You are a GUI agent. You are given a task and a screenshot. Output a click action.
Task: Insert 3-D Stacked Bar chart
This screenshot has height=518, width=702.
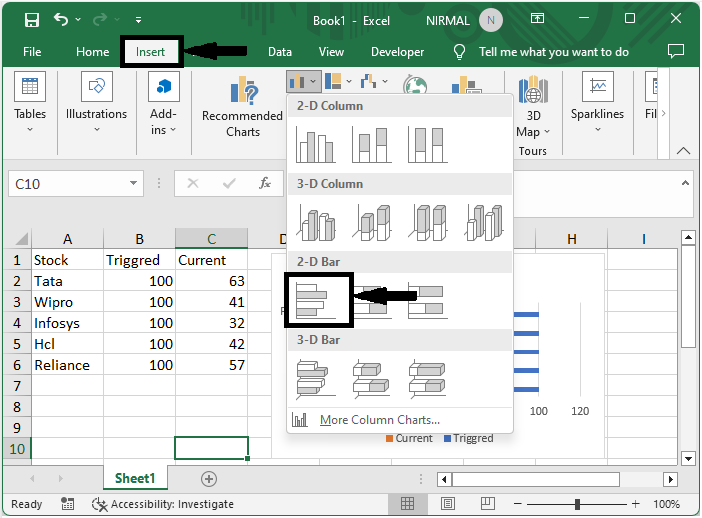[x=372, y=379]
